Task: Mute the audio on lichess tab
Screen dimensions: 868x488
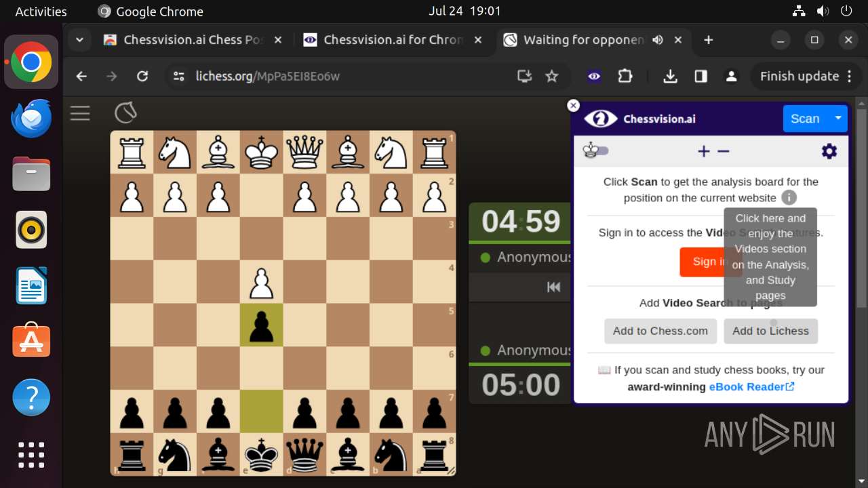Action: (658, 40)
